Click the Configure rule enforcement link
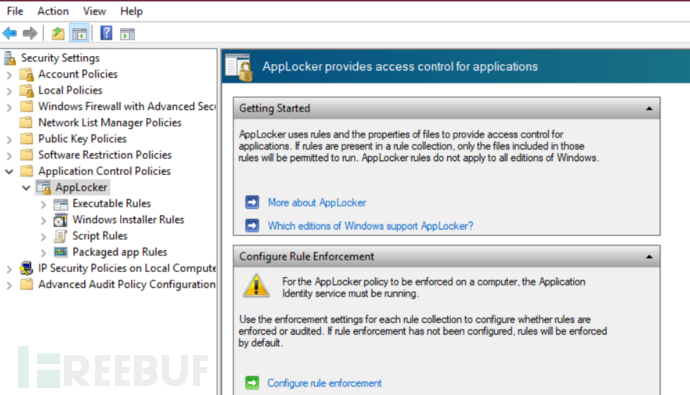Viewport: 690px width, 395px height. (324, 383)
